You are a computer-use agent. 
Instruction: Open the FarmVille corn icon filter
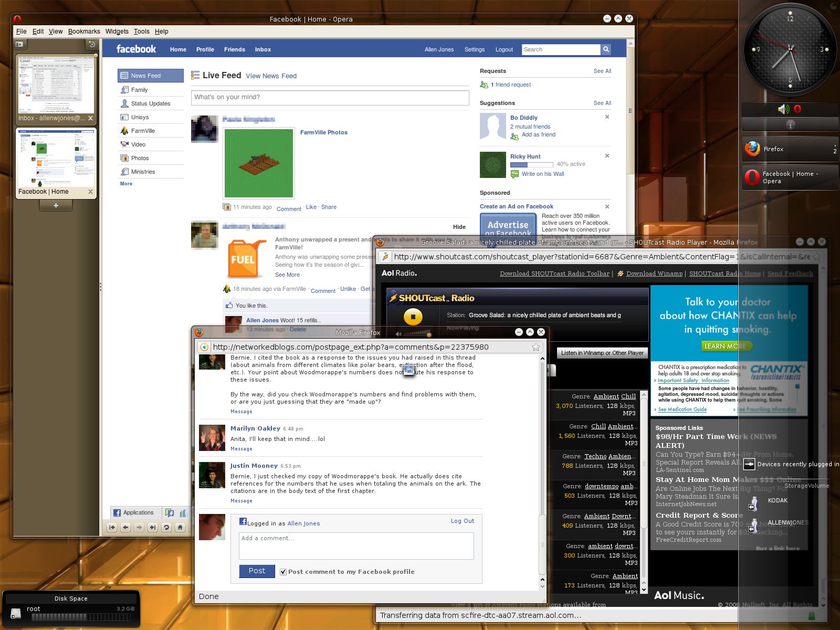(124, 131)
